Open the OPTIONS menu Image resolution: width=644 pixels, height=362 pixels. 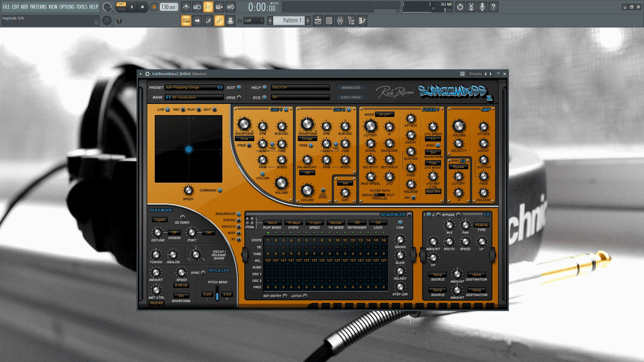[67, 7]
